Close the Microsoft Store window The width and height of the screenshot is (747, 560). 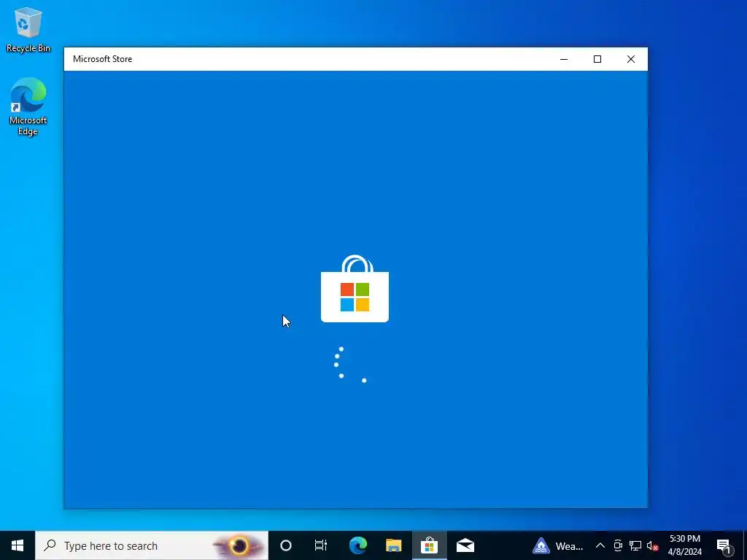tap(631, 59)
